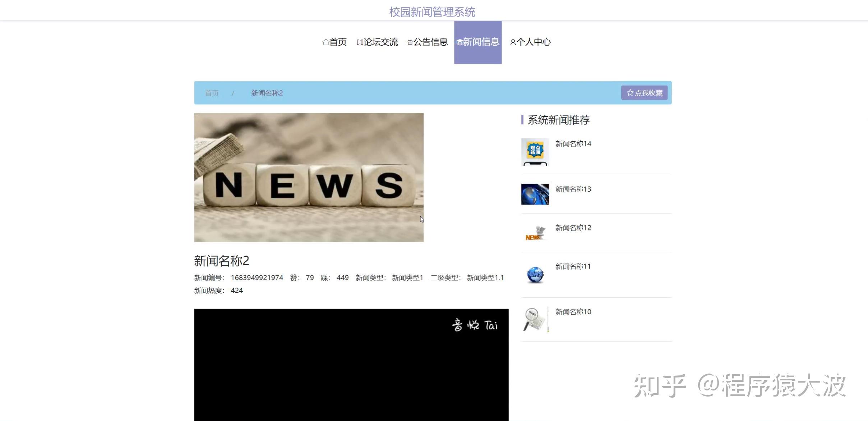Open 新闻名称11 blue globe thumbnail
Screen dimensions: 868x421
point(535,275)
